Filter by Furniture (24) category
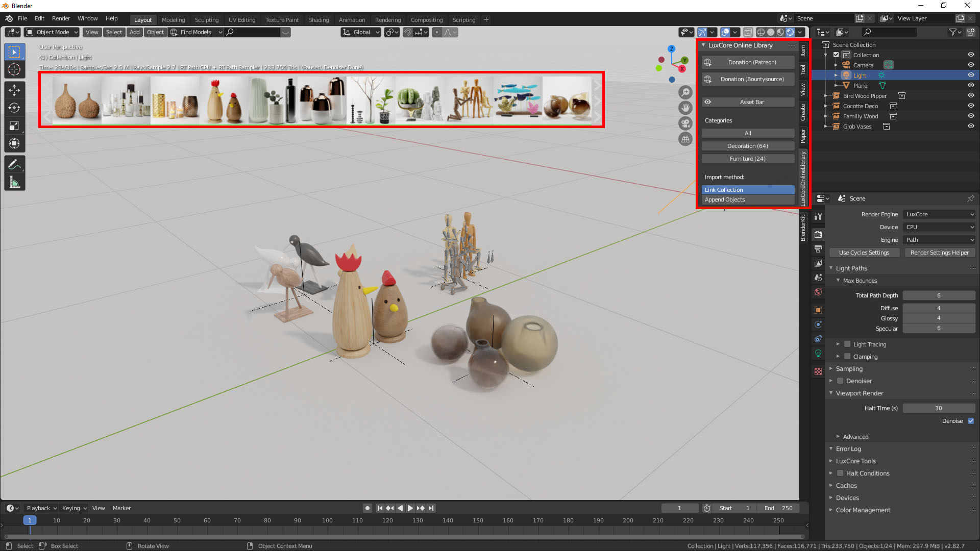Screen dimensions: 980x551 pos(748,159)
